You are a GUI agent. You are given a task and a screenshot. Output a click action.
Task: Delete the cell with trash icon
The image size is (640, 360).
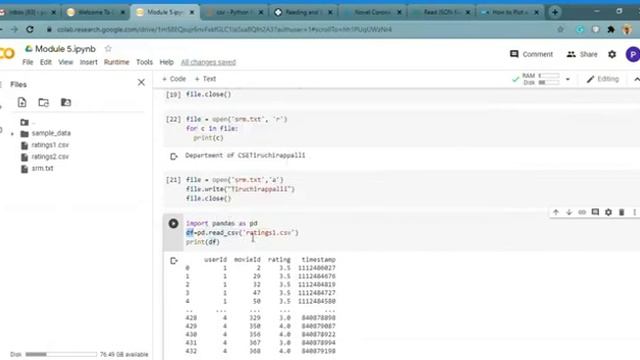[621, 212]
